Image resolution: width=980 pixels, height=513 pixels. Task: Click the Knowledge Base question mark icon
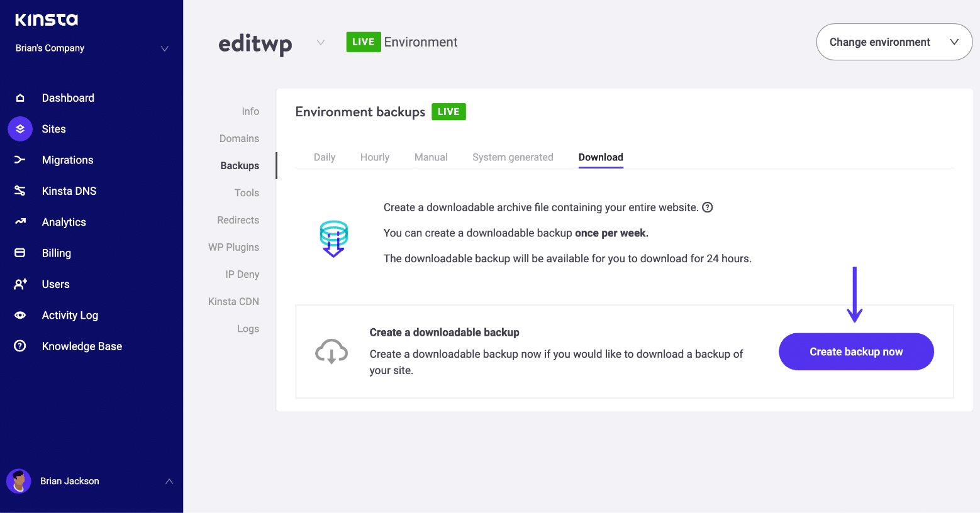19,346
